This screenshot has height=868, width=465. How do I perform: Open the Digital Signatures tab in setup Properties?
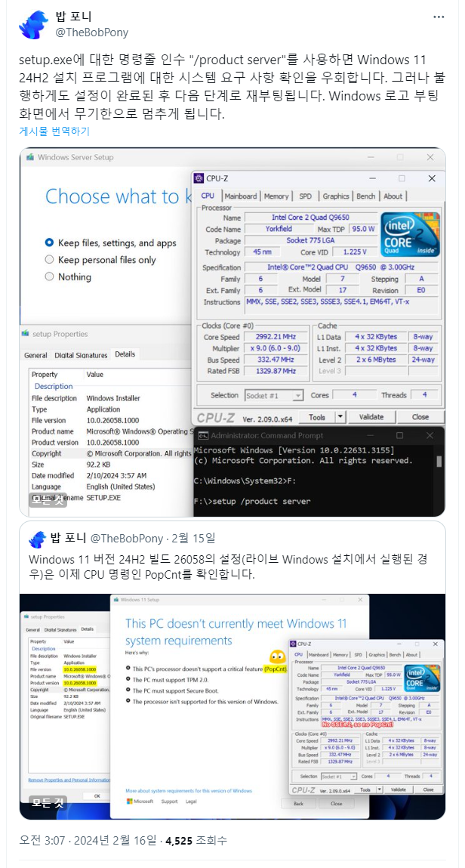coord(82,355)
